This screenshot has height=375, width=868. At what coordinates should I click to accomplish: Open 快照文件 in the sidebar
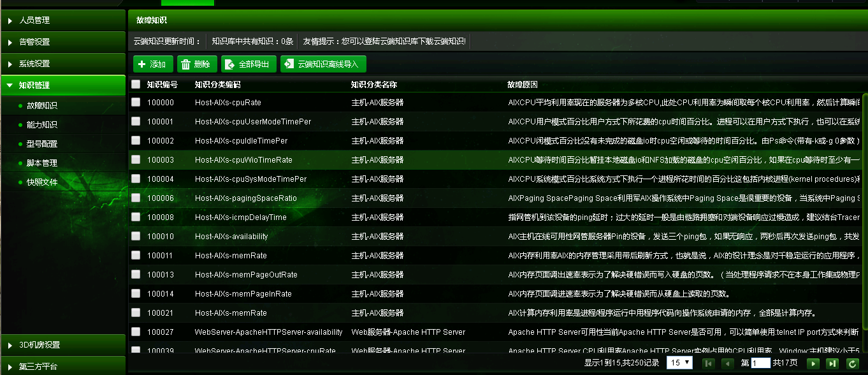41,182
